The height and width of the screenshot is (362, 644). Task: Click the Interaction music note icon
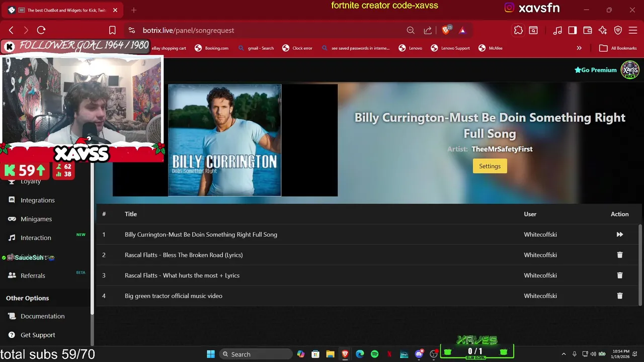12,237
